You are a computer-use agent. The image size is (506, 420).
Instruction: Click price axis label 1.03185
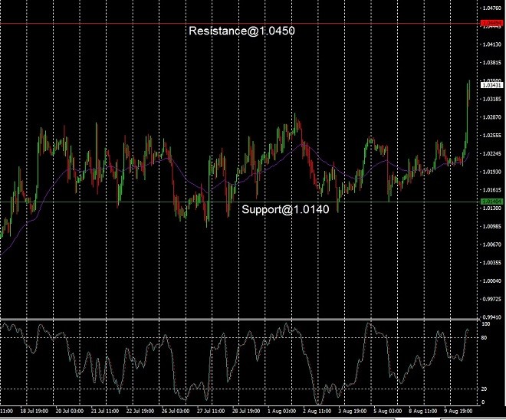pyautogui.click(x=492, y=99)
